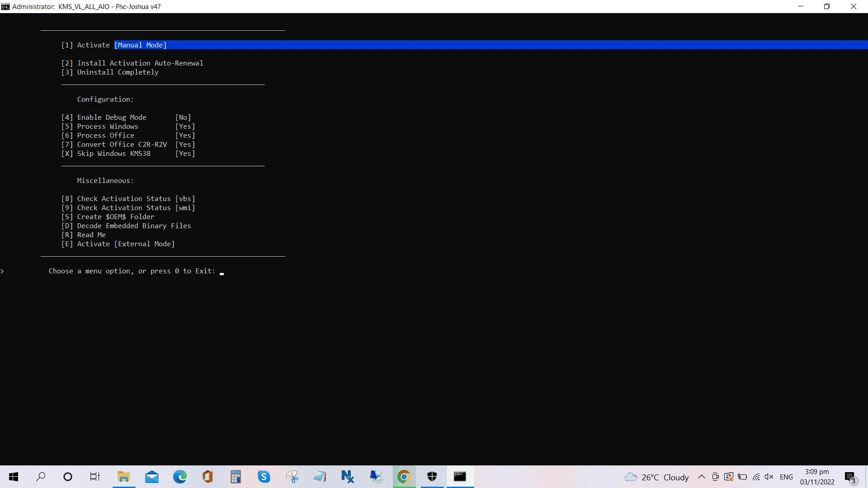Launch Microsoft Edge
This screenshot has width=868, height=488.
[x=180, y=477]
